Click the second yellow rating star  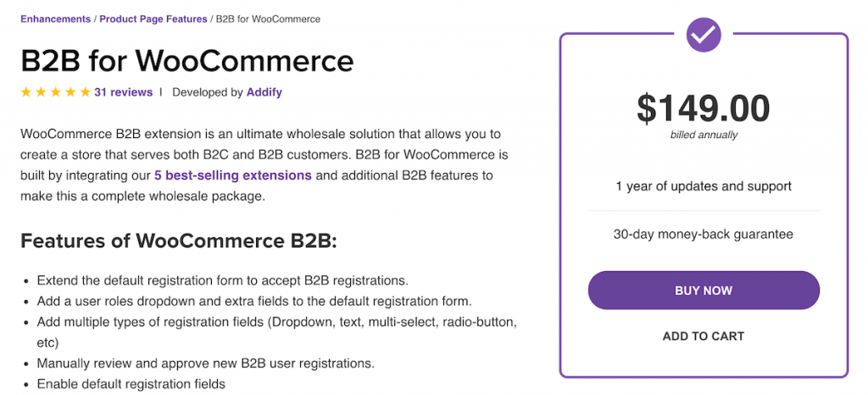point(41,92)
